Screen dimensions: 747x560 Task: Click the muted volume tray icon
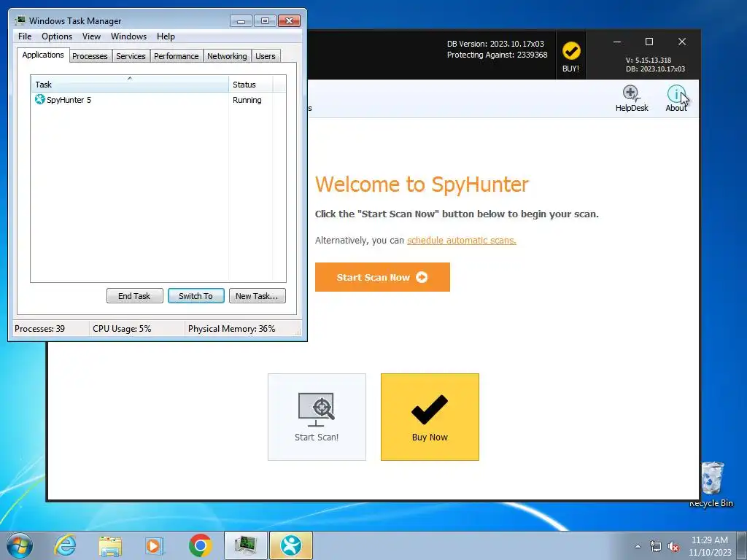click(x=673, y=546)
